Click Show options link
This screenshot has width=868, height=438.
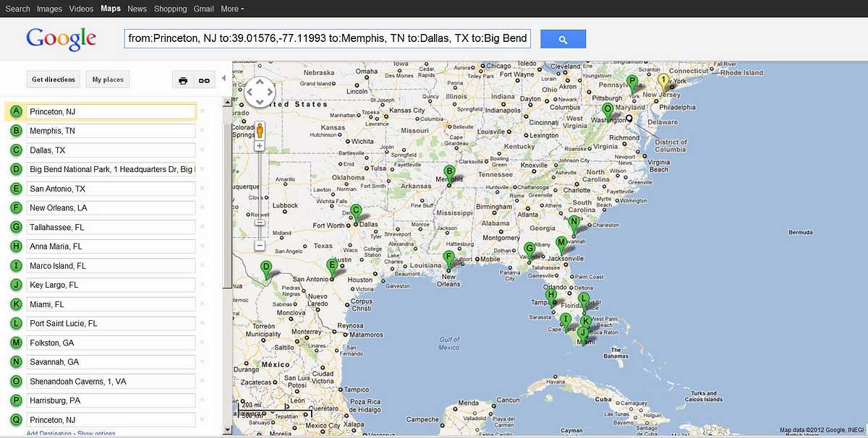coord(96,434)
